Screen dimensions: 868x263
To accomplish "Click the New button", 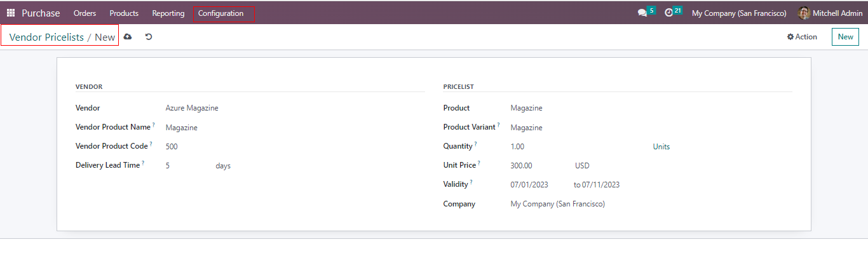I will (845, 37).
